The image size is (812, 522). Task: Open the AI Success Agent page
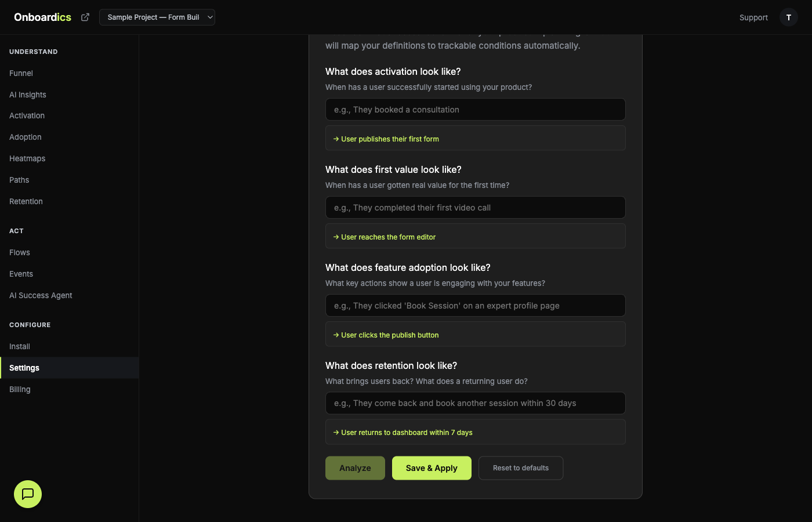point(41,295)
